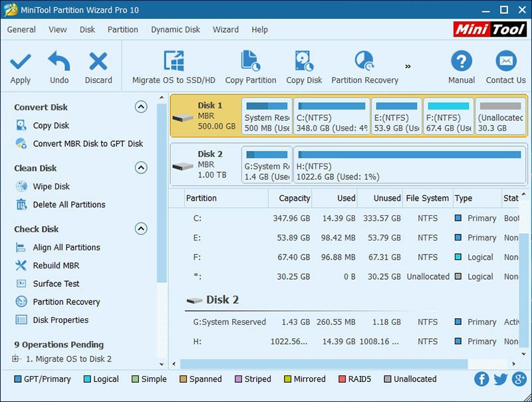Open the Dynamic Disk menu
532x402 pixels.
(x=176, y=30)
